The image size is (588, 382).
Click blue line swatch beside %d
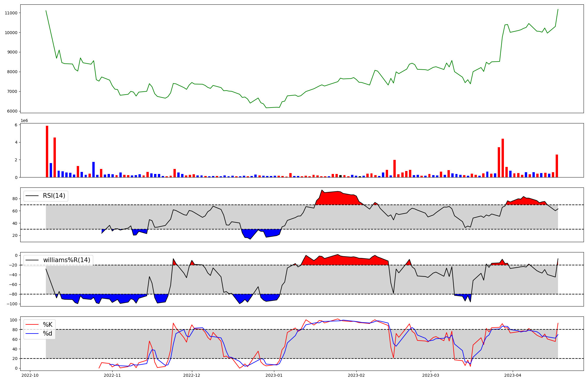coord(32,334)
